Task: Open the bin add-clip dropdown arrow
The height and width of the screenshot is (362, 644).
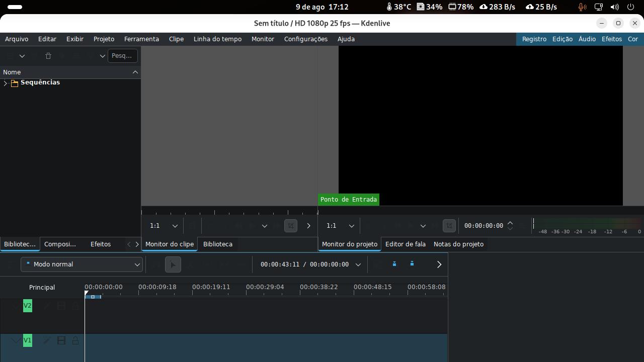Action: click(x=22, y=56)
